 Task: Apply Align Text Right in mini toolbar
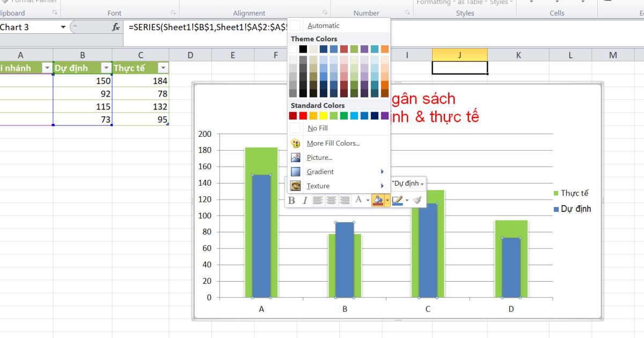(345, 200)
